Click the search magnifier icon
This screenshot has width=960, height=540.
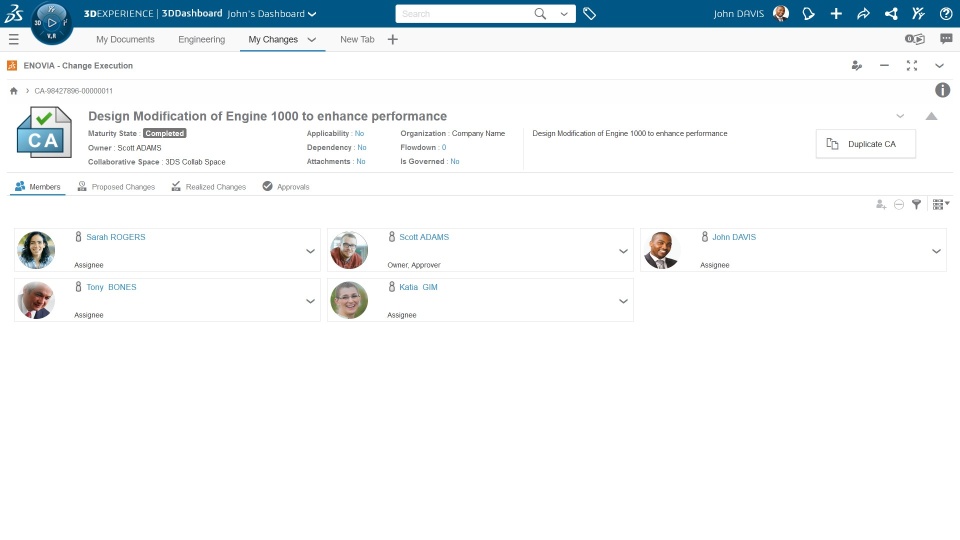540,13
